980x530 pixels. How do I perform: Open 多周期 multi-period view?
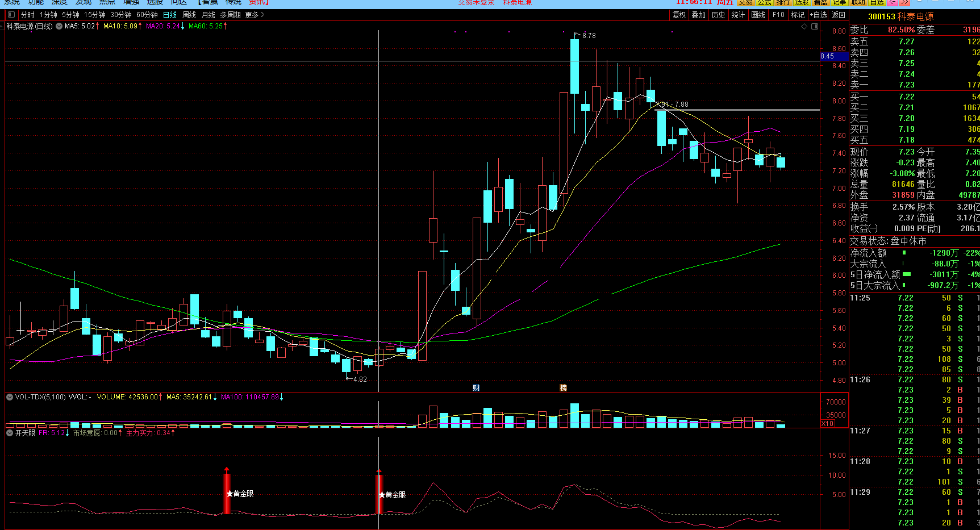click(x=230, y=15)
